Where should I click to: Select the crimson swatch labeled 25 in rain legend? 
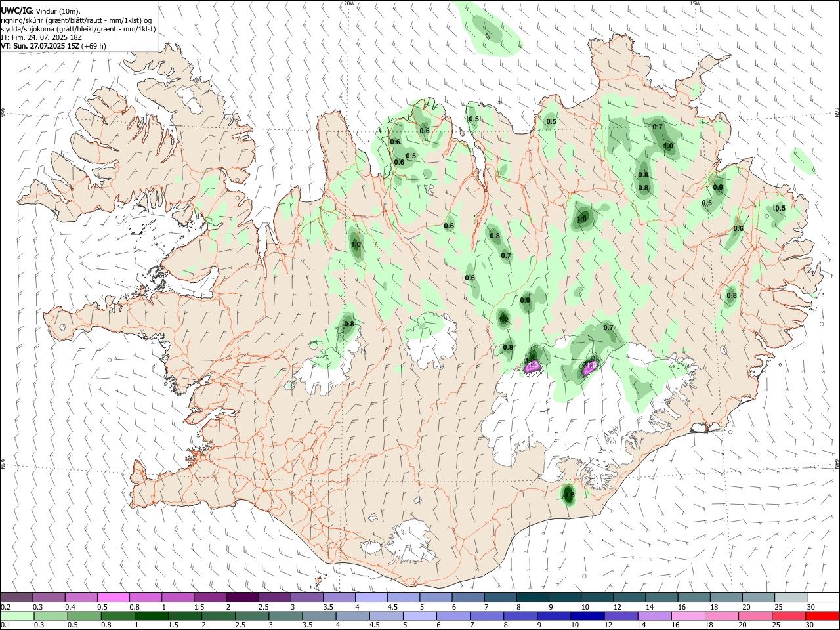tap(789, 616)
